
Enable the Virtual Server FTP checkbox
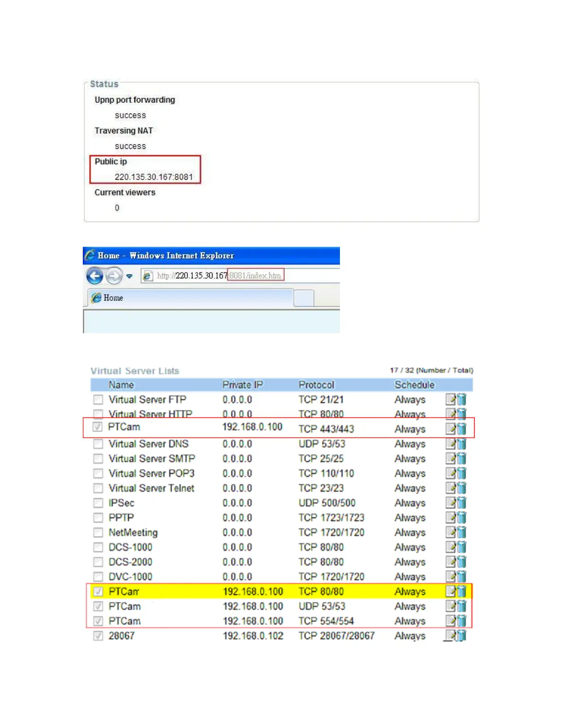coord(98,399)
